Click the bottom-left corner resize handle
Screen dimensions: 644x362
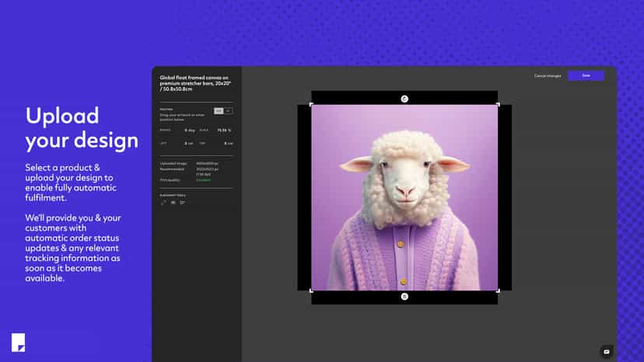click(x=311, y=291)
